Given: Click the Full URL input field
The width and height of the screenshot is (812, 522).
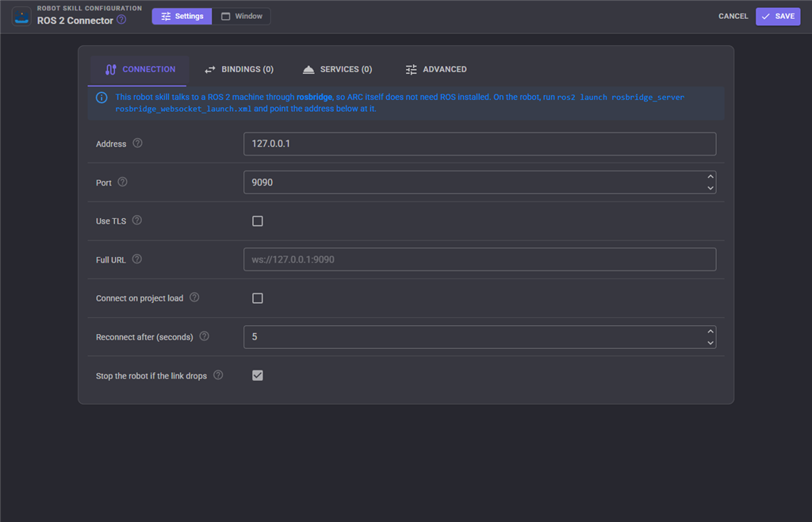Looking at the screenshot, I should click(x=480, y=259).
